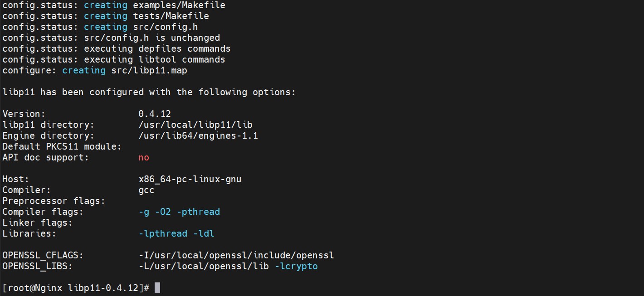Click the x86_64-pc-linux-gnu host value
The width and height of the screenshot is (644, 296).
click(190, 179)
